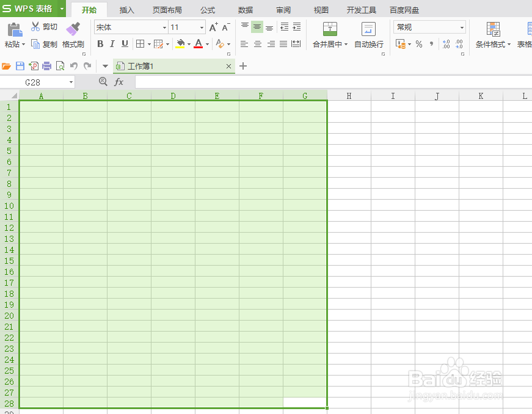Open the 条件格式 dropdown arrow
This screenshot has width=532, height=414.
coord(509,44)
